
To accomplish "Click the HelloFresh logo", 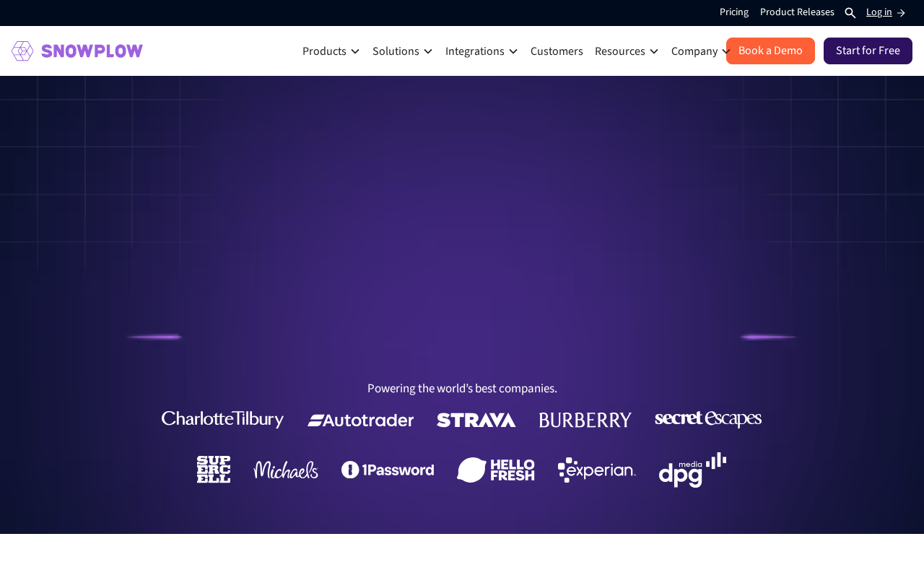I will tap(496, 470).
